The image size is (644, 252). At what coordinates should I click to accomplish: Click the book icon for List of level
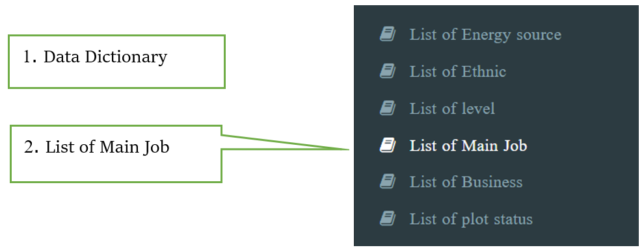(387, 108)
